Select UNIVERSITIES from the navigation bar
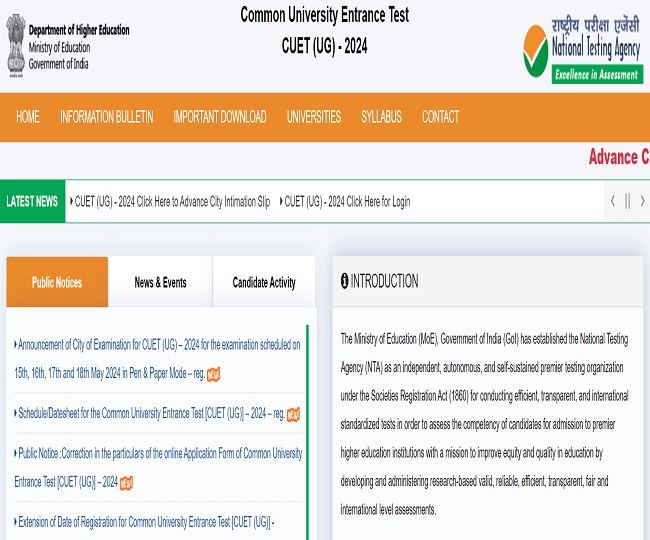Image resolution: width=650 pixels, height=540 pixels. pyautogui.click(x=314, y=117)
